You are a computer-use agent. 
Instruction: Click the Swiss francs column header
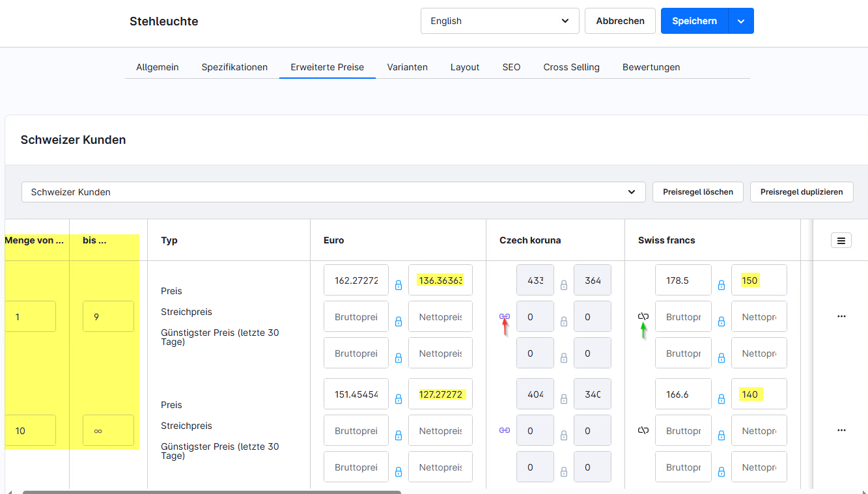(667, 240)
